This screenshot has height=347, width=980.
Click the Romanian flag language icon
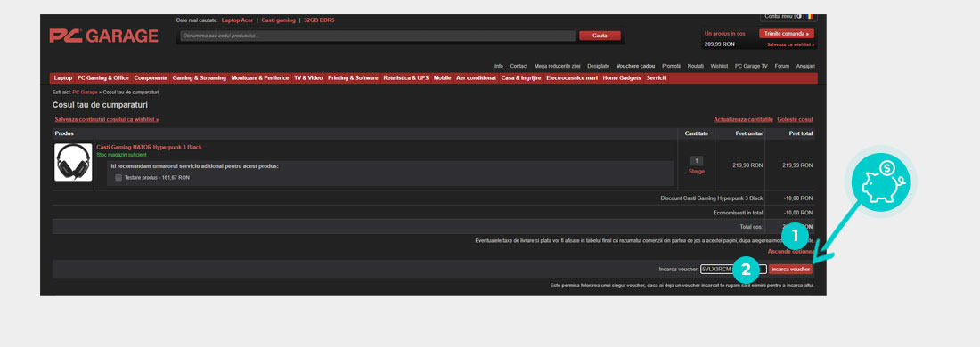pyautogui.click(x=809, y=16)
